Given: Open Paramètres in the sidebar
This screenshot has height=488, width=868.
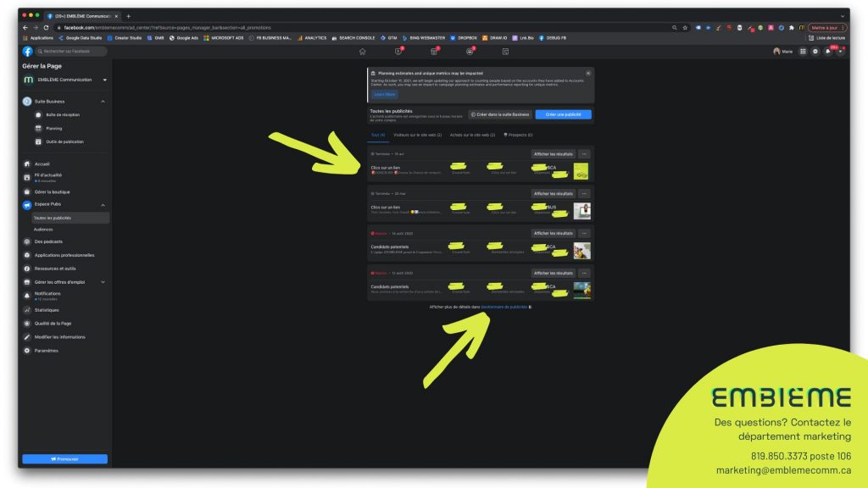Looking at the screenshot, I should tap(46, 350).
